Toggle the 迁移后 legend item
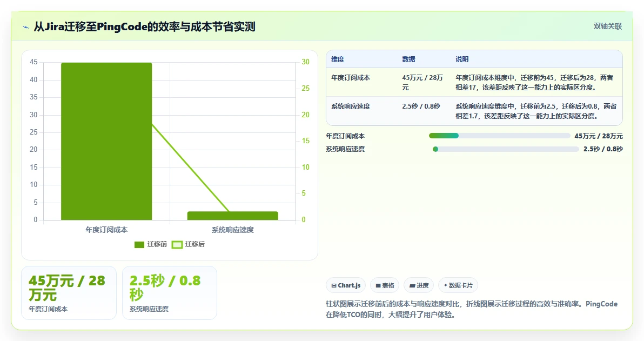 click(188, 244)
